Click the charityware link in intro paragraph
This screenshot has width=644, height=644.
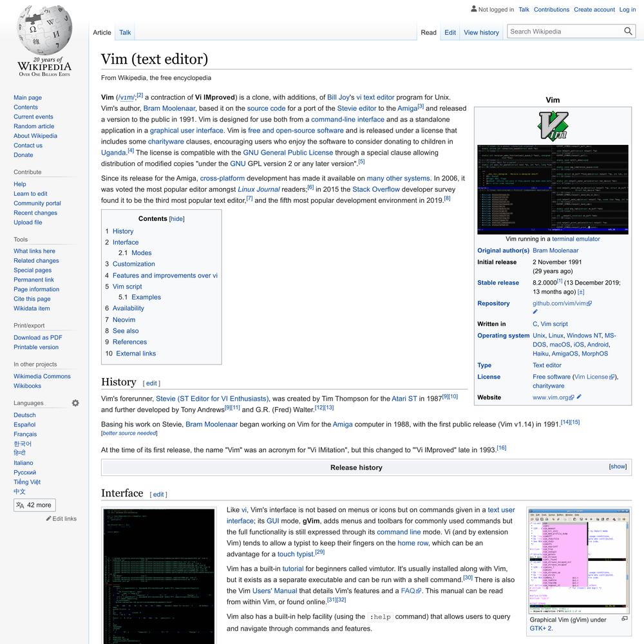pyautogui.click(x=166, y=142)
